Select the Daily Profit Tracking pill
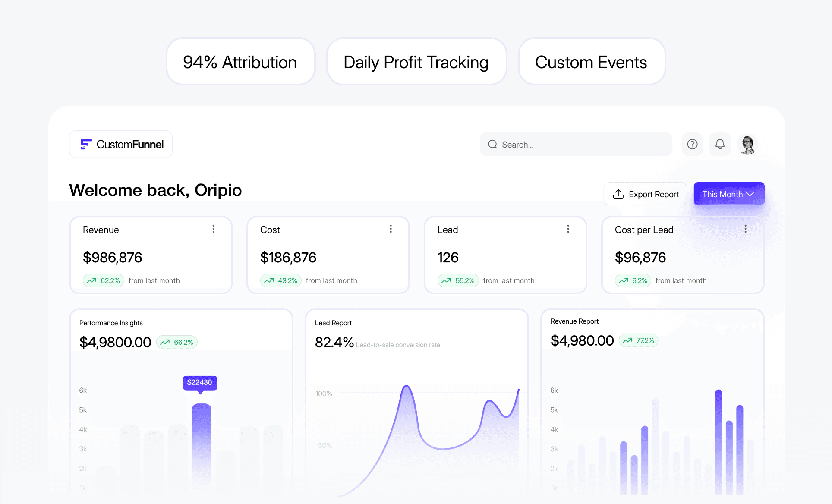 pyautogui.click(x=416, y=62)
